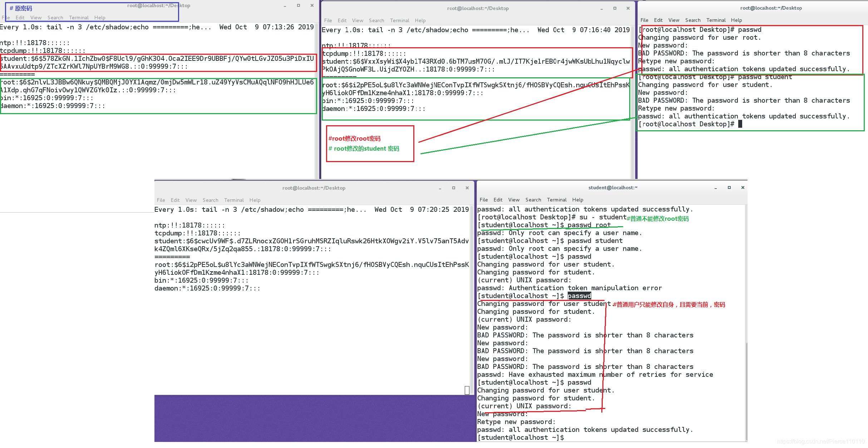Open Terminal menu in top-middle terminal

[x=400, y=20]
